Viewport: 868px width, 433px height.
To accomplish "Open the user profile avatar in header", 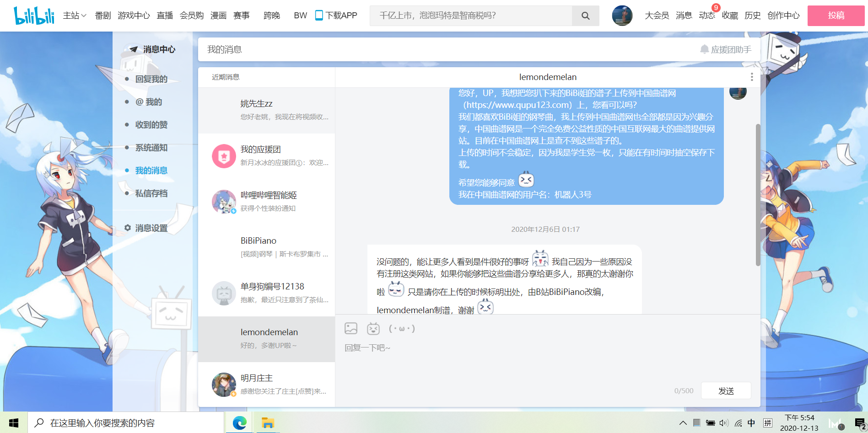I will [622, 16].
